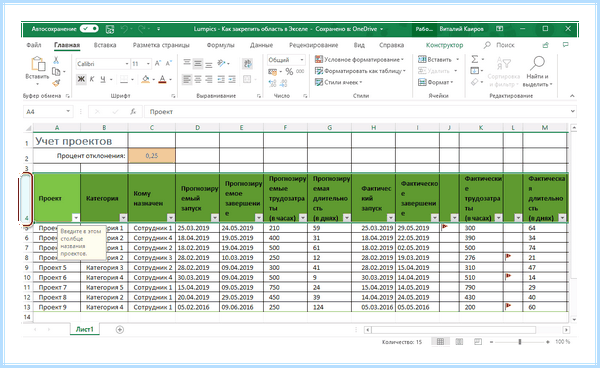Select cell C2 with value 0,25
600x368 pixels.
[x=152, y=156]
